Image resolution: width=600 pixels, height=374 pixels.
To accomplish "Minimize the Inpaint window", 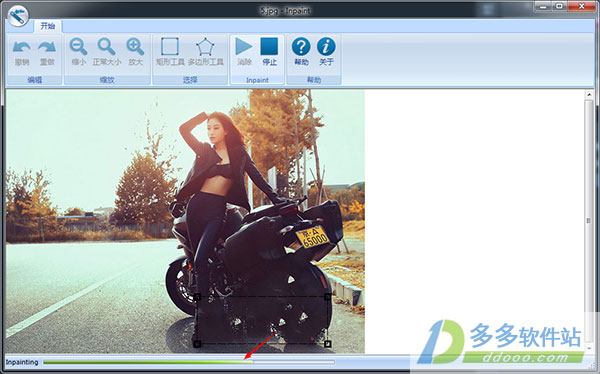I will 544,6.
